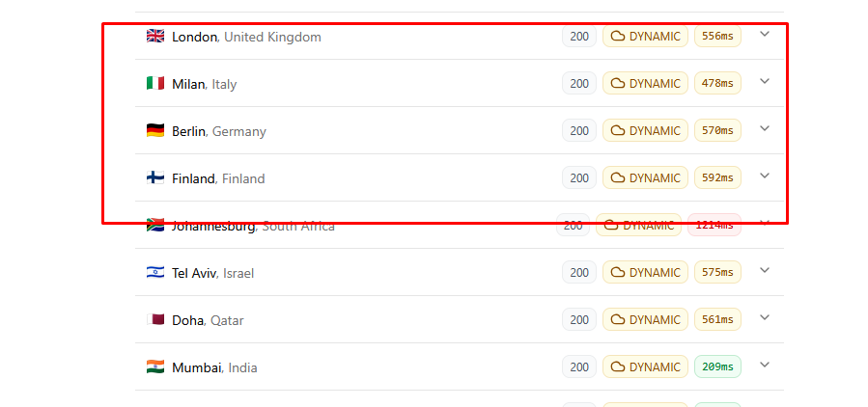
Task: Expand the Tel Aviv row chevron
Action: [765, 271]
